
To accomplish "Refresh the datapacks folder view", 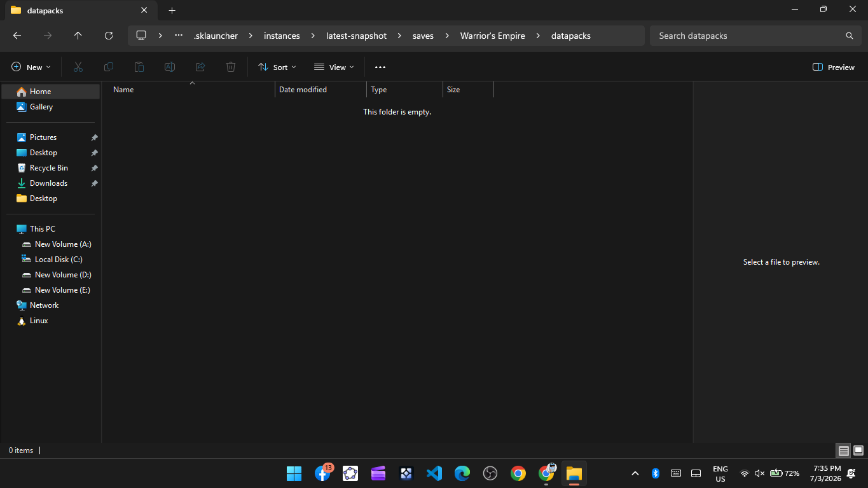I will (x=109, y=36).
